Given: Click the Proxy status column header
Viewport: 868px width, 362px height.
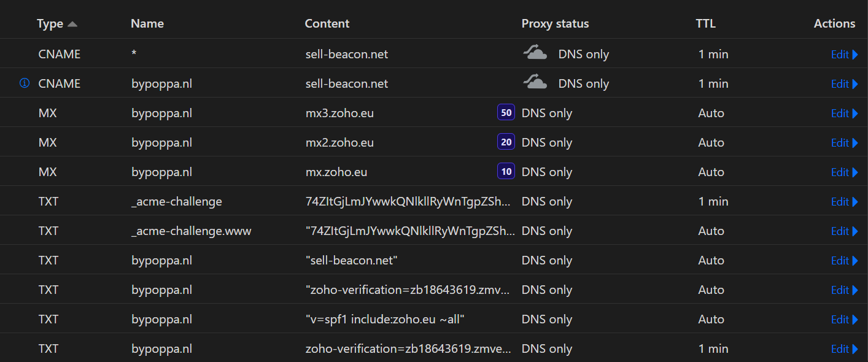Looking at the screenshot, I should pos(555,24).
